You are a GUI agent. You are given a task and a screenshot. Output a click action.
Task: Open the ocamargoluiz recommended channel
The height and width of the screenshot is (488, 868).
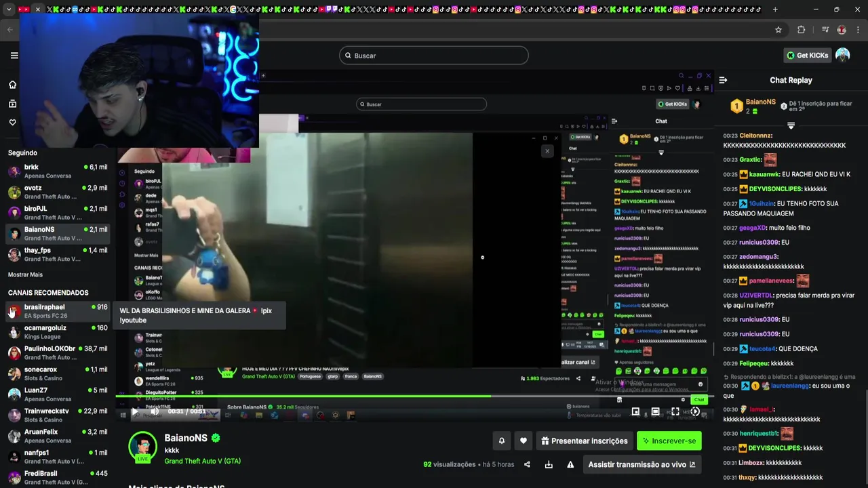[58, 332]
